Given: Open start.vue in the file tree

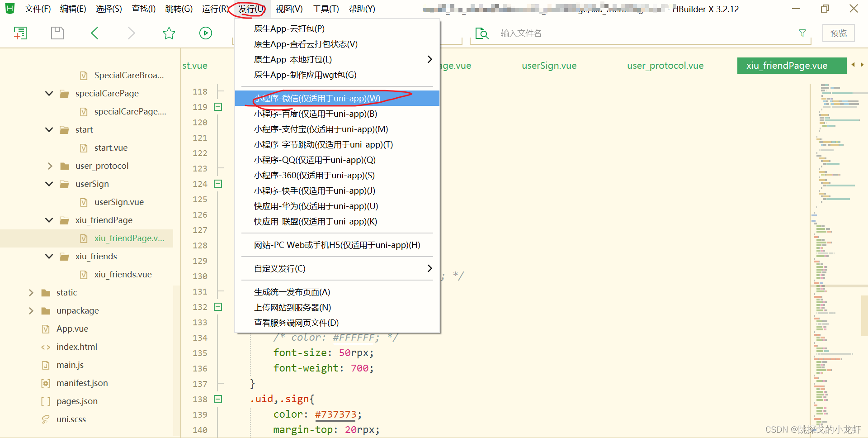Looking at the screenshot, I should [111, 148].
